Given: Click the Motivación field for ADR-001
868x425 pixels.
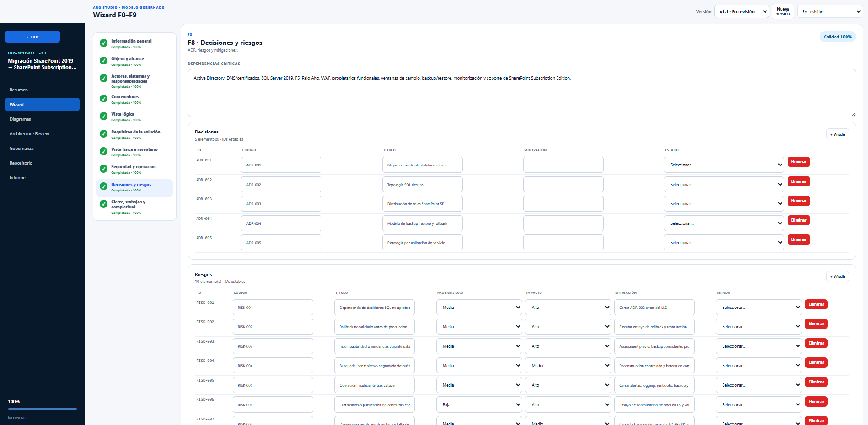Looking at the screenshot, I should (563, 165).
